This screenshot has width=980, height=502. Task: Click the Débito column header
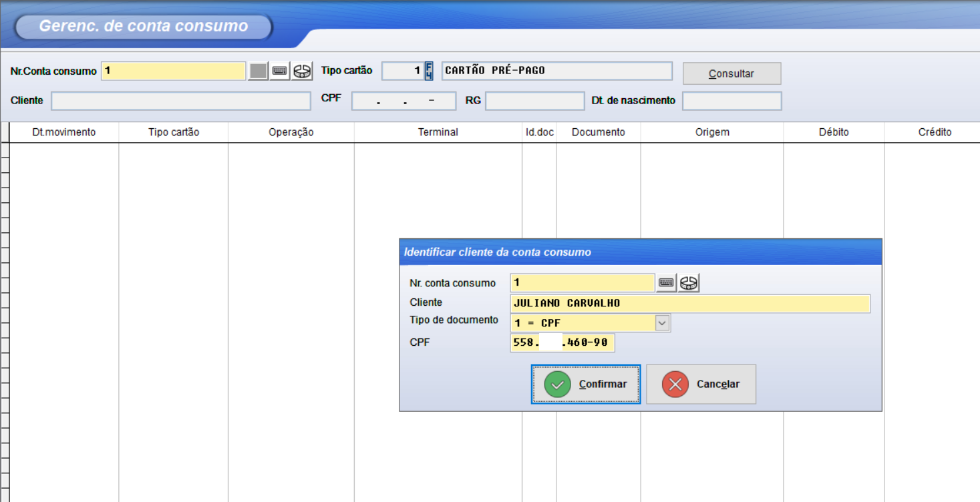[834, 132]
